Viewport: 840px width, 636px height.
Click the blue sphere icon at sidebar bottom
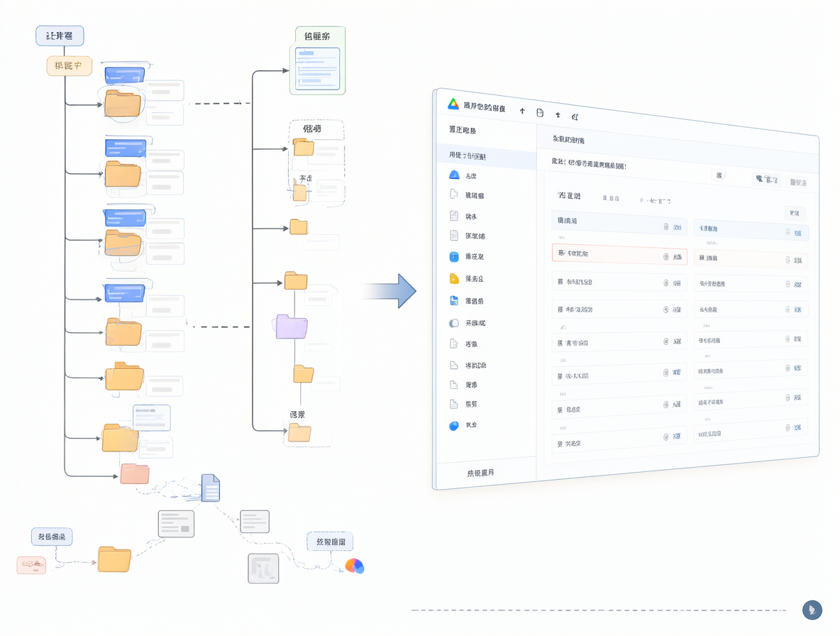click(x=454, y=426)
